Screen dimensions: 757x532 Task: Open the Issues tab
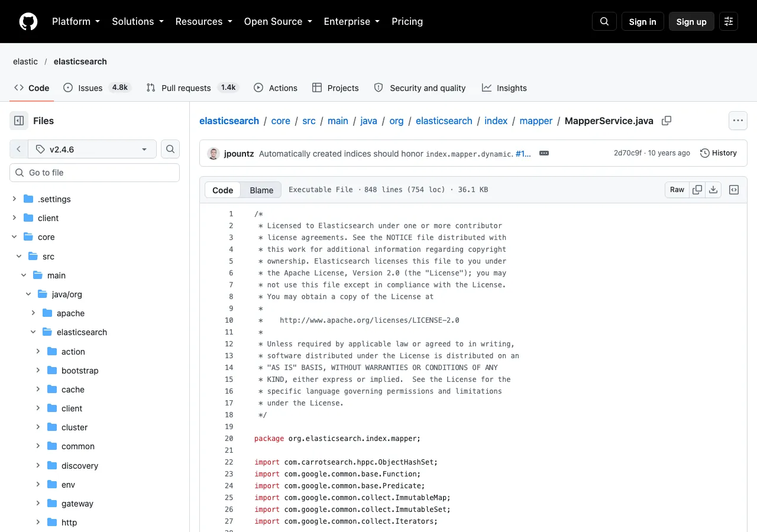pyautogui.click(x=97, y=87)
